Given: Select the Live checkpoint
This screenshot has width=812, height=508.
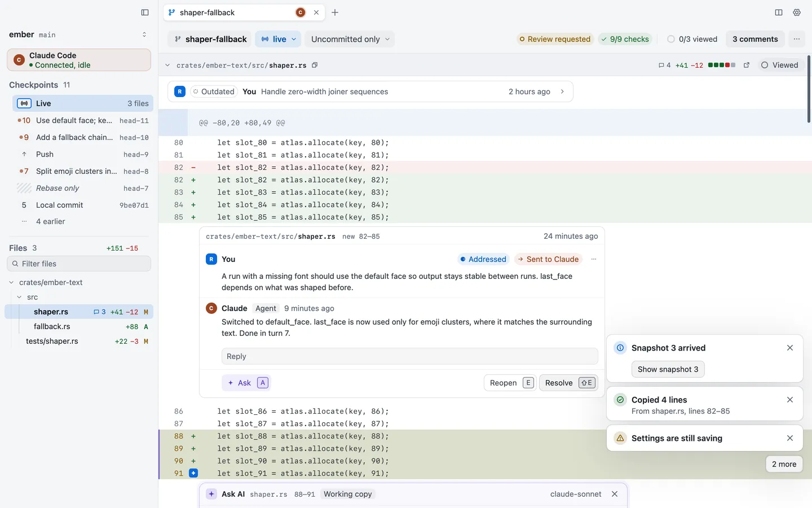Looking at the screenshot, I should click(x=83, y=103).
